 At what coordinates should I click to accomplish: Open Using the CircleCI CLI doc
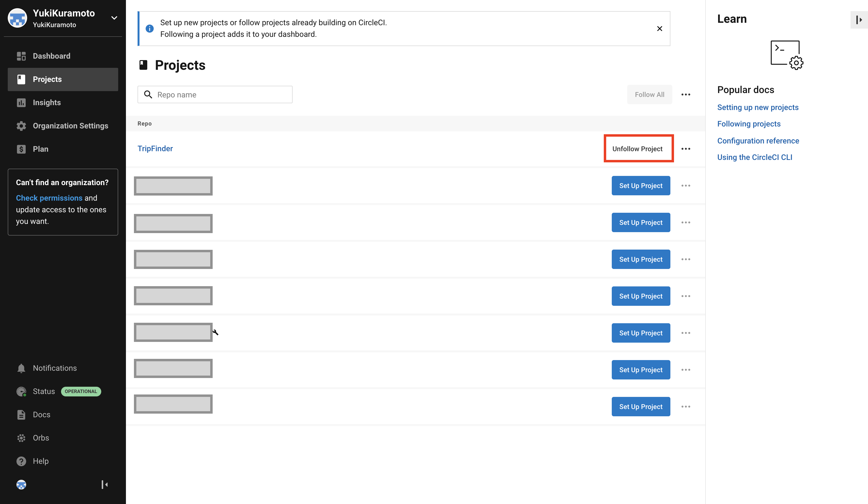click(x=755, y=157)
